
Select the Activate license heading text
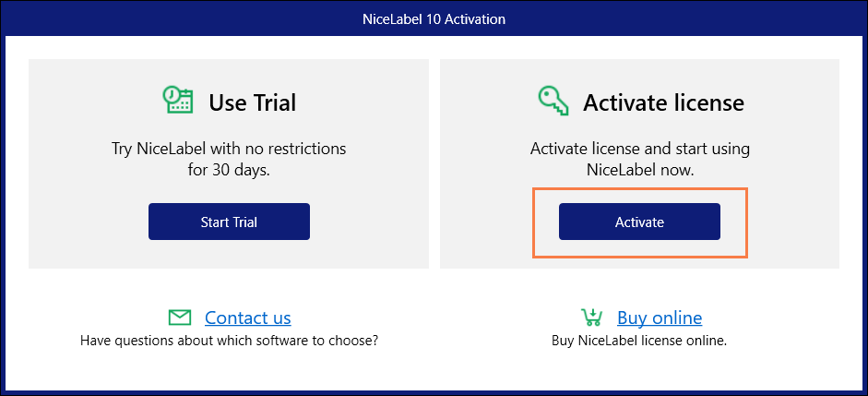coord(664,102)
